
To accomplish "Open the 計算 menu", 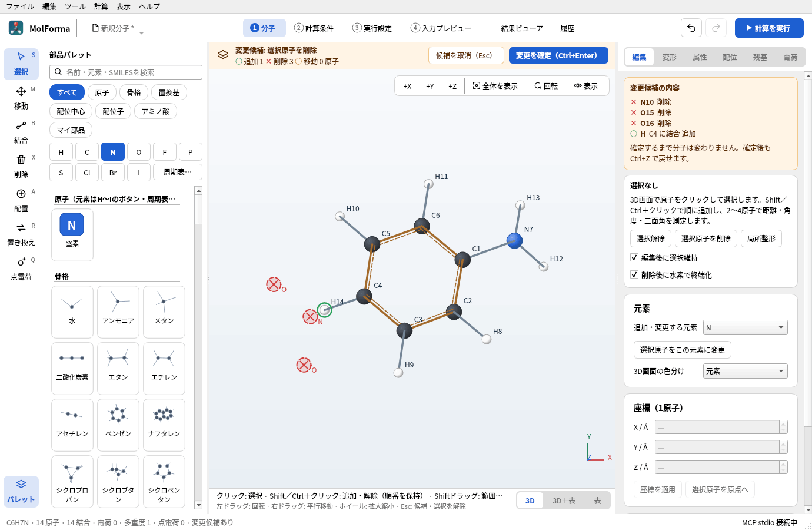I will (101, 6).
